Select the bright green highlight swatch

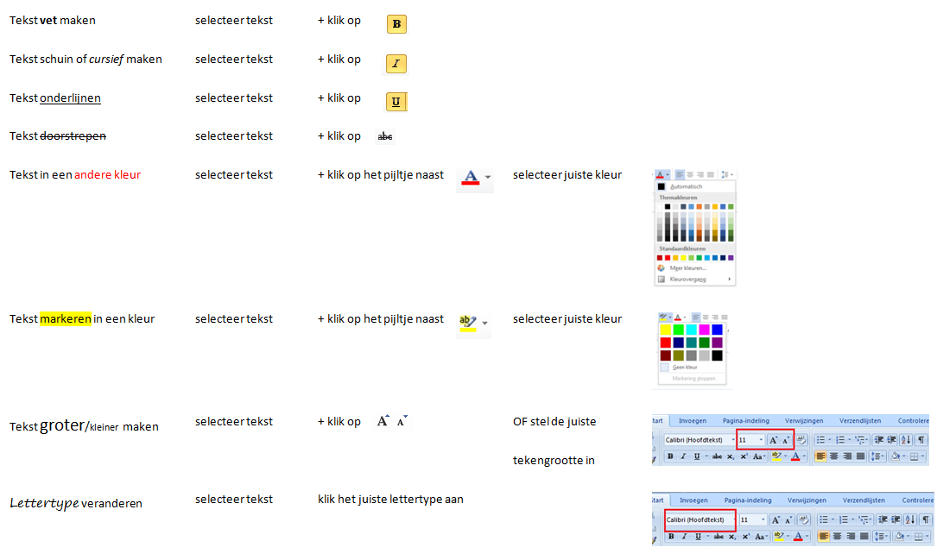(x=678, y=330)
